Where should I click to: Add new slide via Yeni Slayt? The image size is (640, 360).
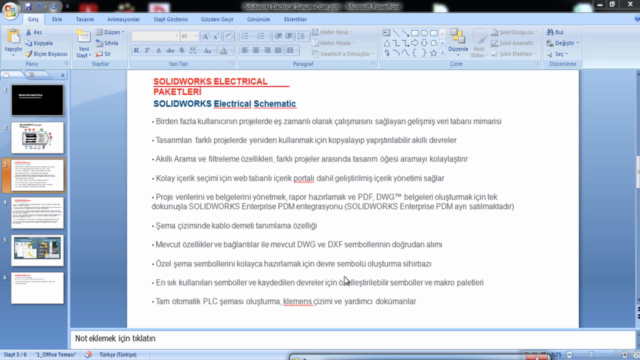(x=83, y=44)
